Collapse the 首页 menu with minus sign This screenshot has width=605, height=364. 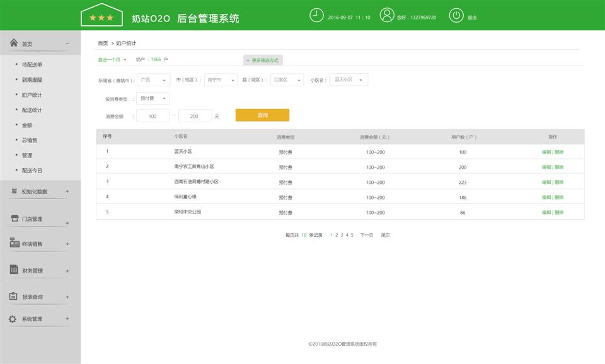(67, 43)
